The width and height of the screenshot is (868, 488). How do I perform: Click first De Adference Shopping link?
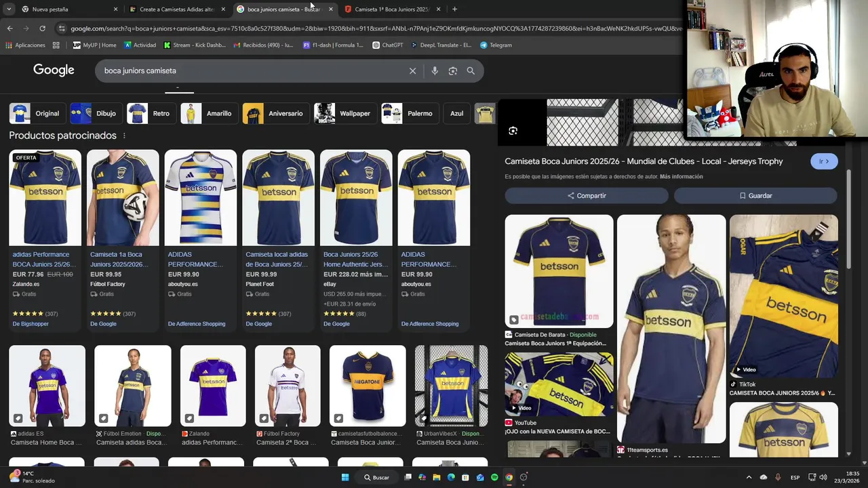pyautogui.click(x=197, y=324)
